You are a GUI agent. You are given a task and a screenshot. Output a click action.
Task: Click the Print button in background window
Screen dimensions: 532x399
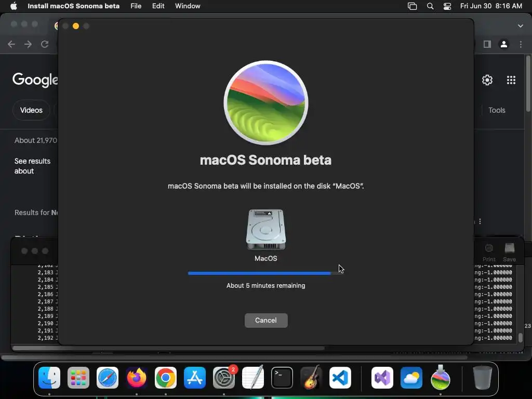pyautogui.click(x=489, y=253)
